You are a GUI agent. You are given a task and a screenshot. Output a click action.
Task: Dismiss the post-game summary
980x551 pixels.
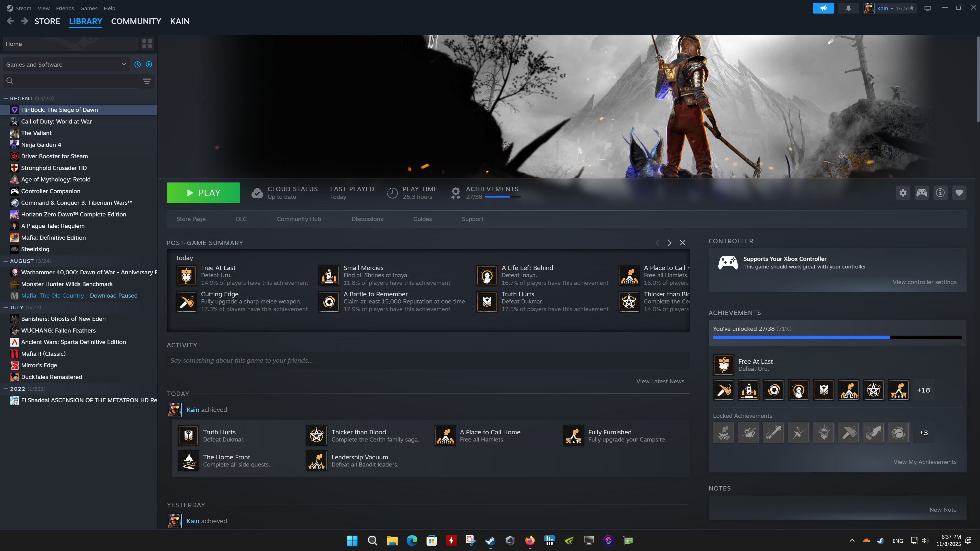(x=683, y=243)
